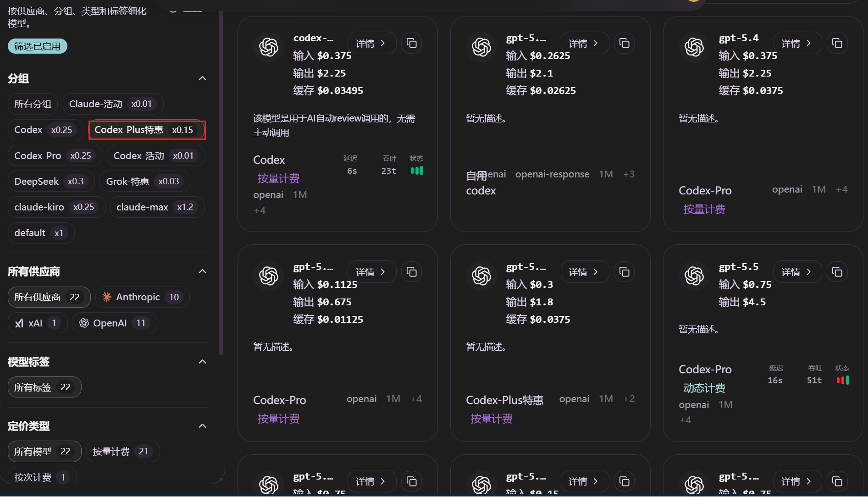Filter by Codex-Pro x0.25 group
The height and width of the screenshot is (497, 868).
pos(55,155)
